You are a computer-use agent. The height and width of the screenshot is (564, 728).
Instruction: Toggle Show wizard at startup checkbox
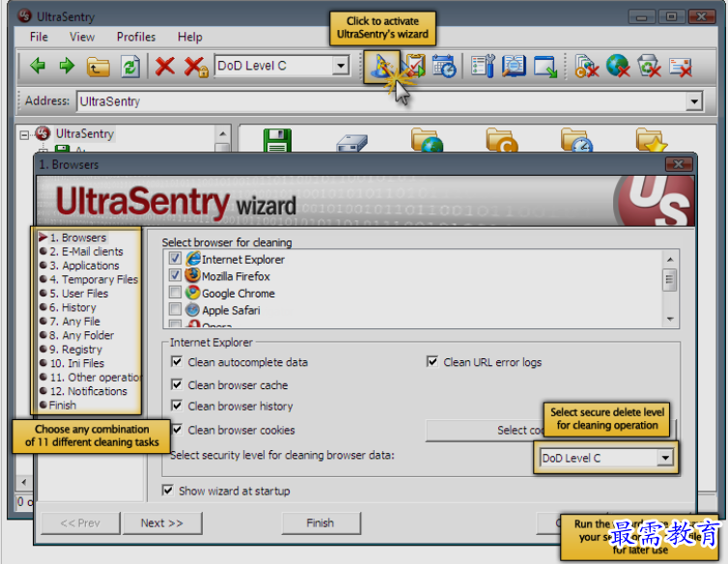point(168,491)
